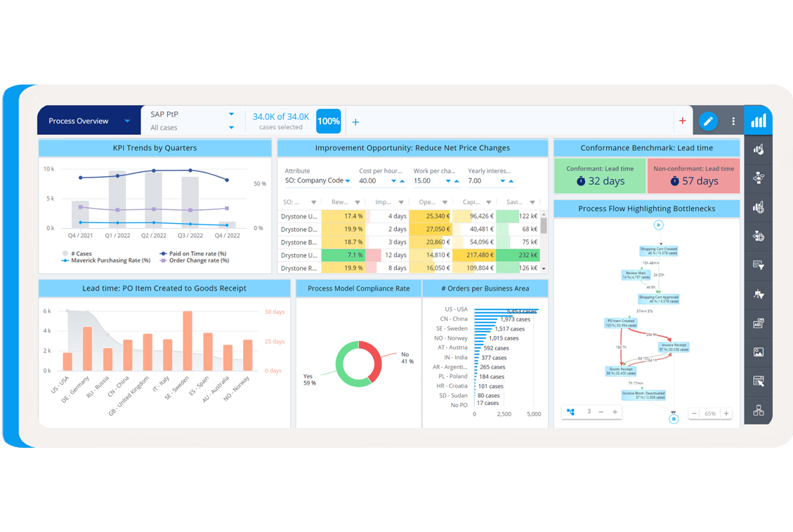
Task: Click the 65% zoom level control
Action: (709, 412)
